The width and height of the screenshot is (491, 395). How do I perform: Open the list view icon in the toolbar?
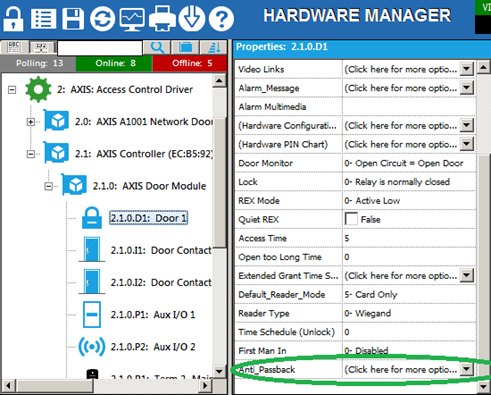click(x=43, y=19)
